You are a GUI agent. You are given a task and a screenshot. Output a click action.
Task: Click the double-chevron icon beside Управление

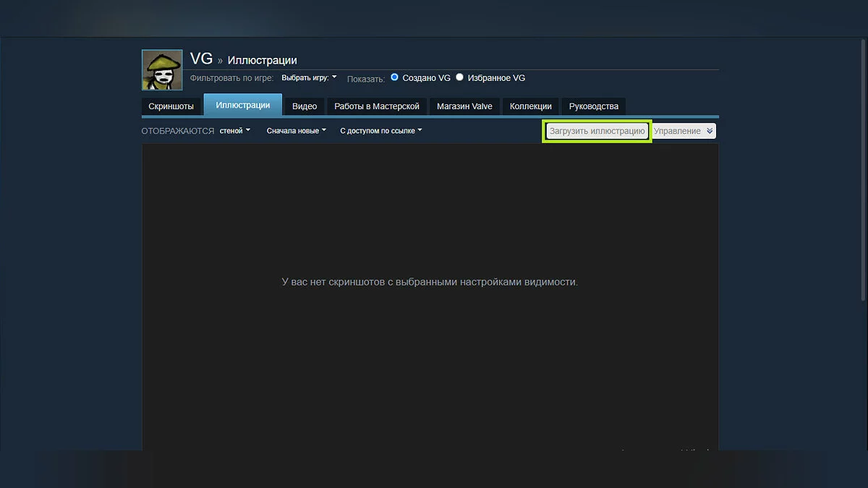(710, 131)
